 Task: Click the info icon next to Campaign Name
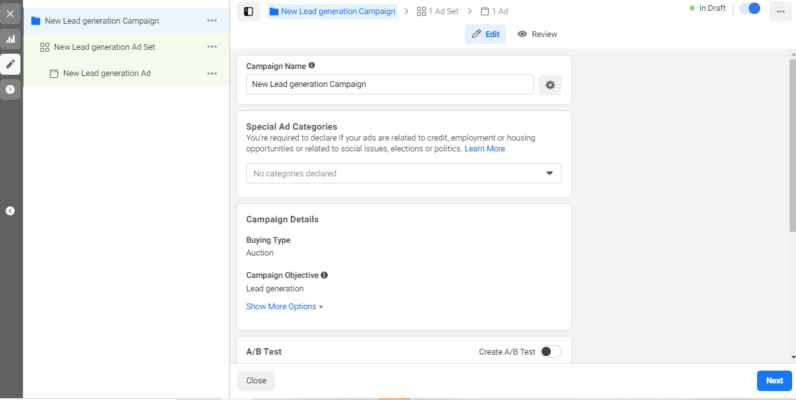pyautogui.click(x=312, y=65)
